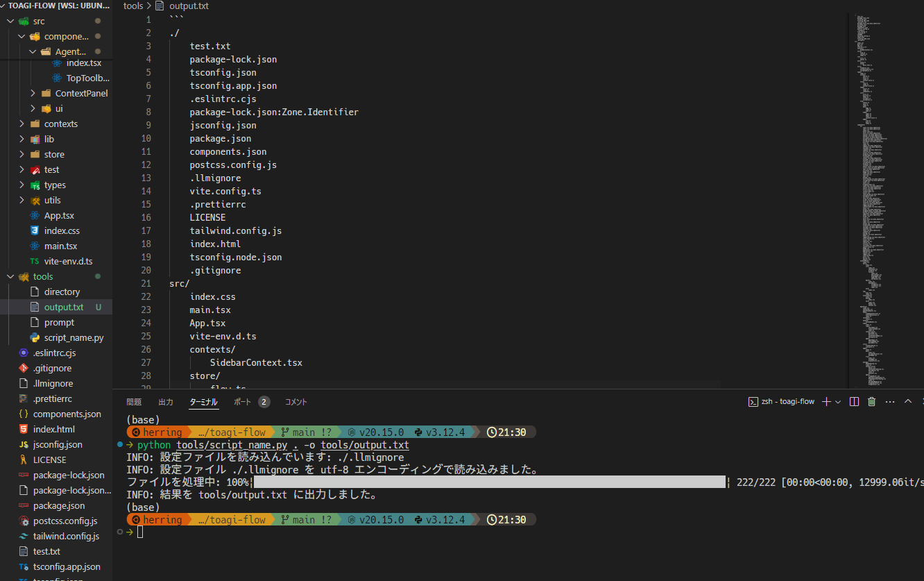Expand the test folder chevron

click(x=22, y=169)
